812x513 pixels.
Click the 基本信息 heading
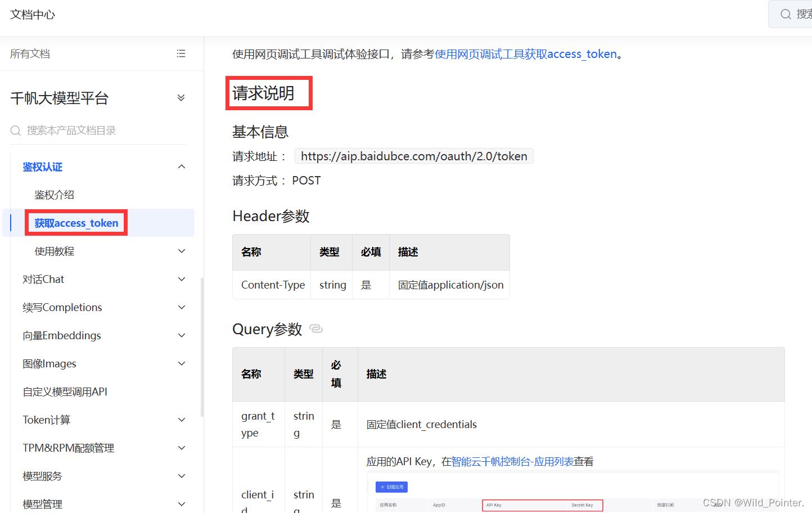(x=260, y=132)
